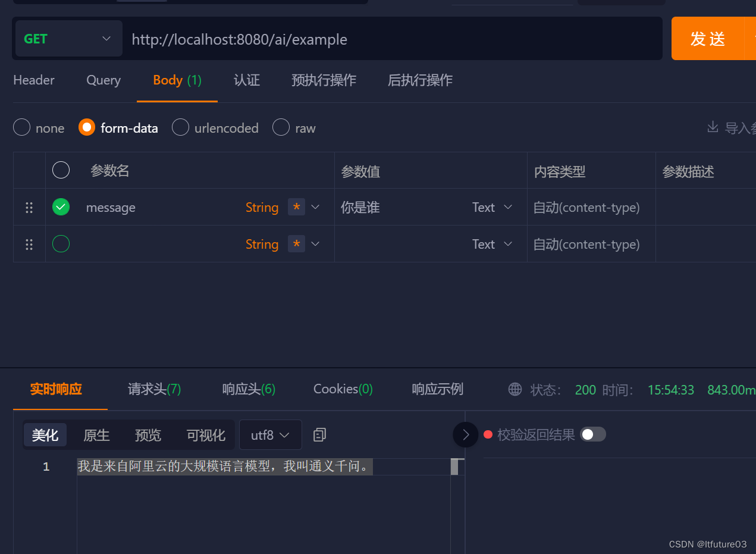Click the import parameters download icon

[712, 127]
